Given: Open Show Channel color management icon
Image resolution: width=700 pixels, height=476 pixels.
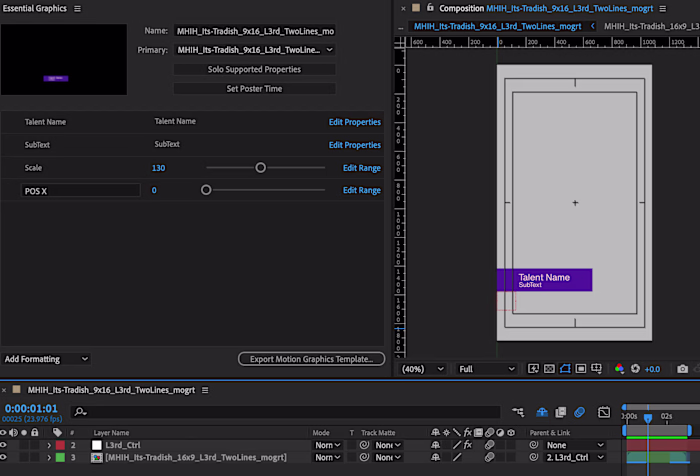Looking at the screenshot, I should coord(619,368).
